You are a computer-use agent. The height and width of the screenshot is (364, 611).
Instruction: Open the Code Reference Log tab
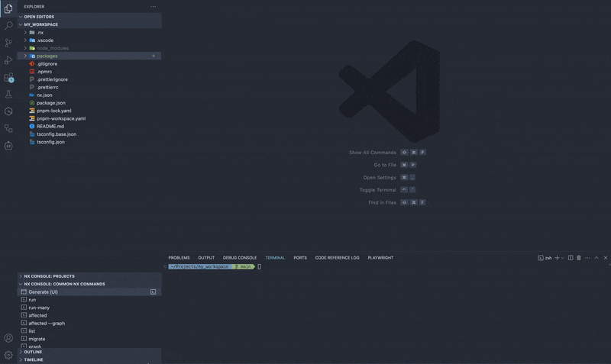pos(337,258)
